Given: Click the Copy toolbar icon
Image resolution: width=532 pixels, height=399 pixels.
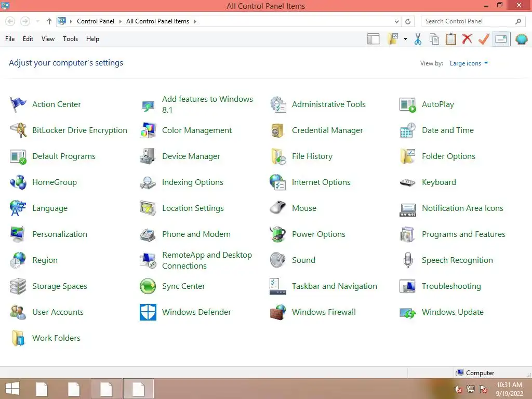Looking at the screenshot, I should 434,39.
